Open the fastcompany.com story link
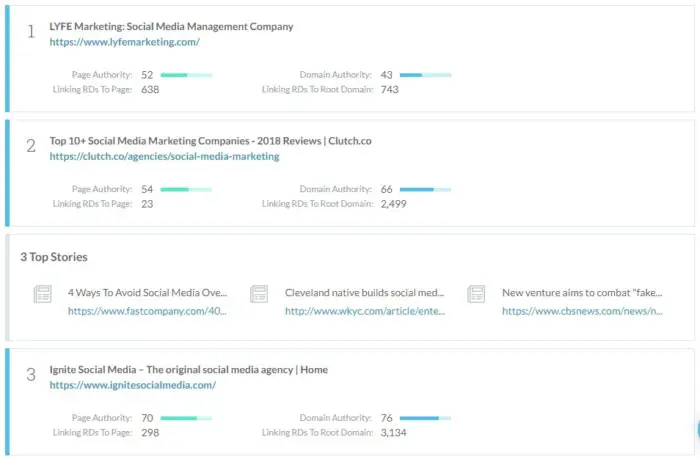 point(147,311)
